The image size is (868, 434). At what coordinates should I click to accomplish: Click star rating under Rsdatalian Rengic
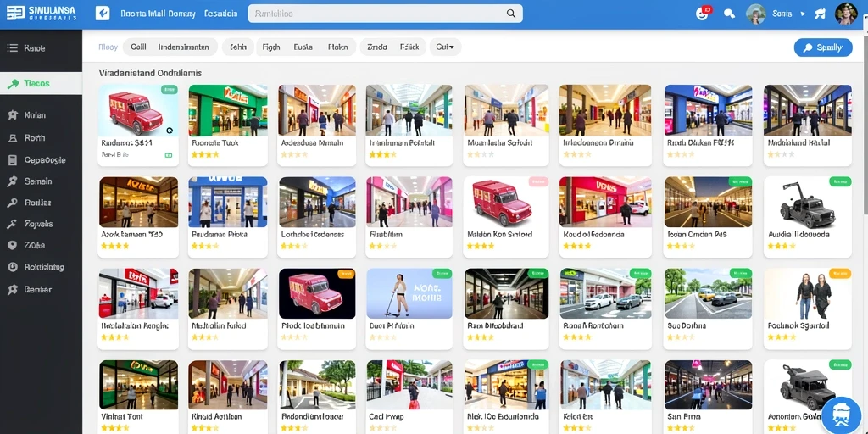(x=114, y=337)
